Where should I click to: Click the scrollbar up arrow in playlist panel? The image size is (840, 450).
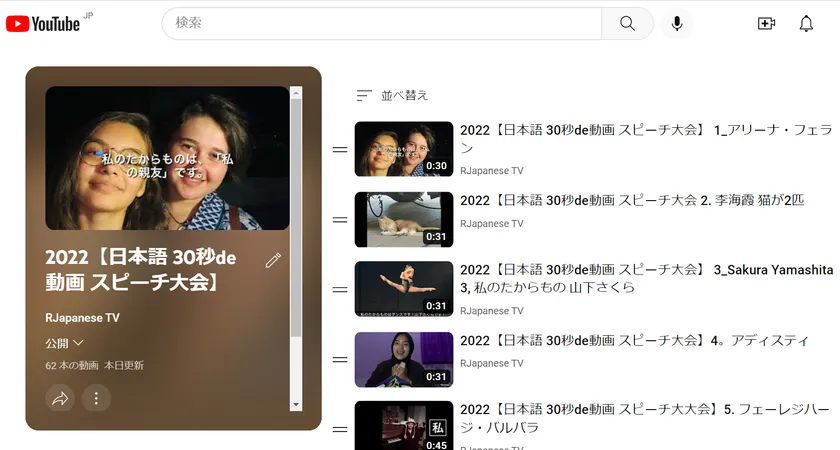(296, 93)
